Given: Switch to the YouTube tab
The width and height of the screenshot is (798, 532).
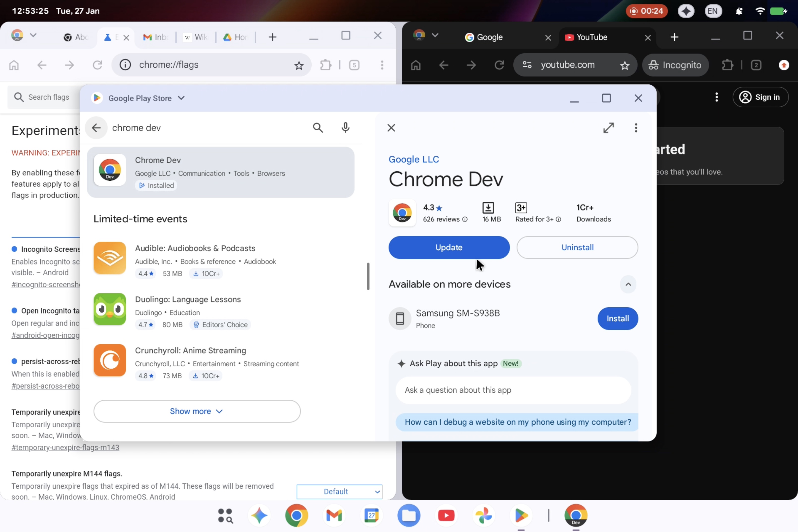Looking at the screenshot, I should [x=592, y=37].
